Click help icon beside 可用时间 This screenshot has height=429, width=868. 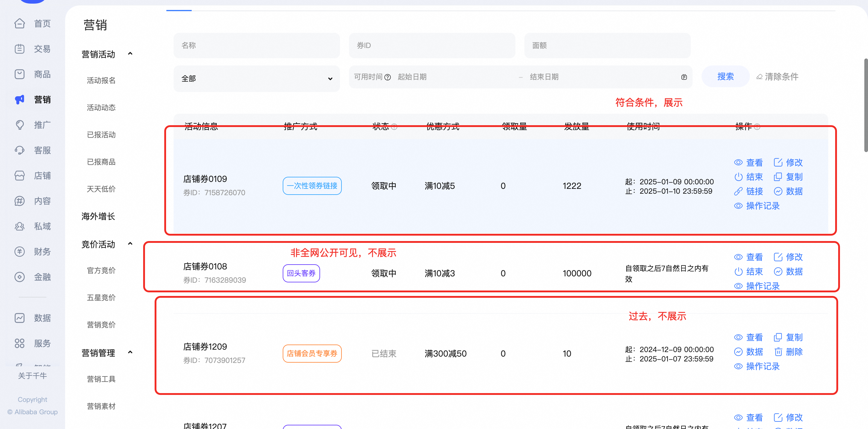coord(388,77)
